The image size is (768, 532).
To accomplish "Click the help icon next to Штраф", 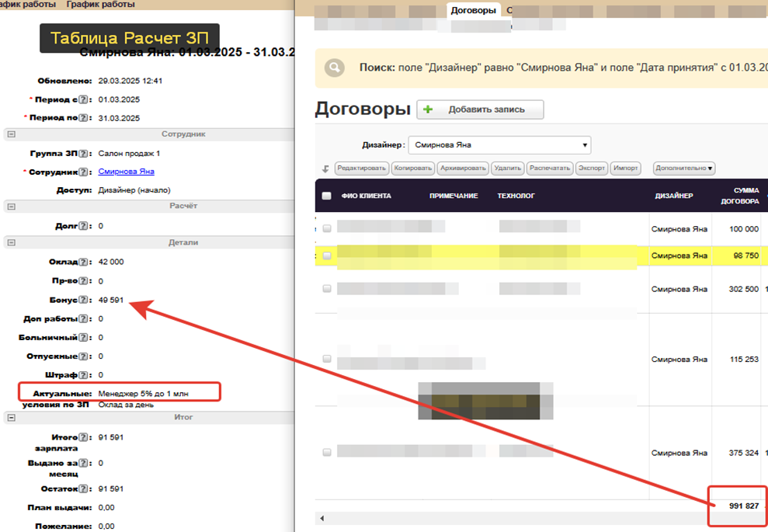I will pyautogui.click(x=83, y=375).
